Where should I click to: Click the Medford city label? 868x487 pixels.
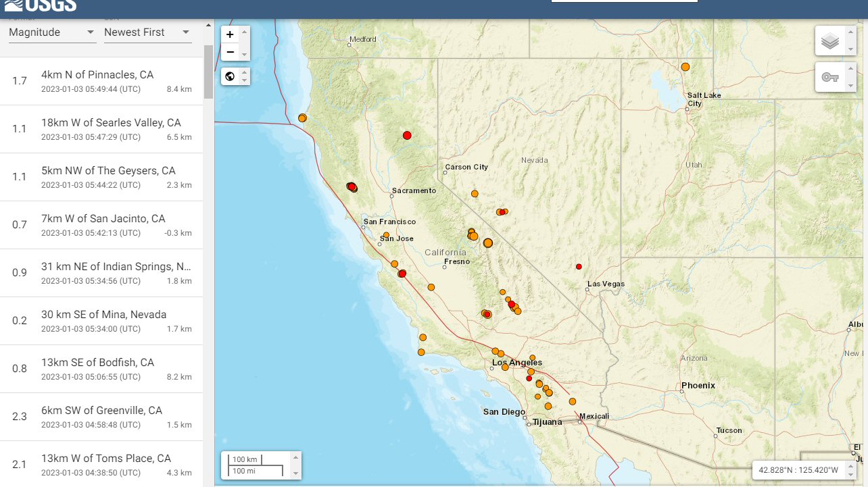[x=363, y=39]
